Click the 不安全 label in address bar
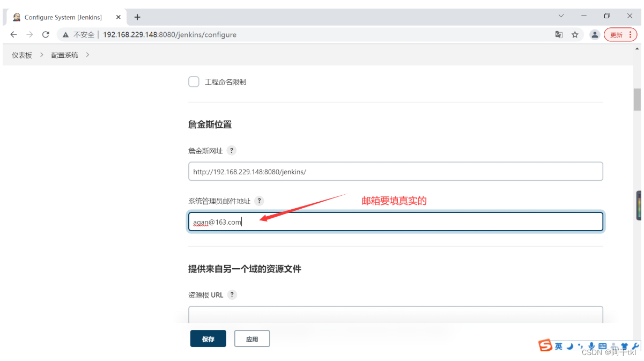This screenshot has height=361, width=644. (x=84, y=35)
